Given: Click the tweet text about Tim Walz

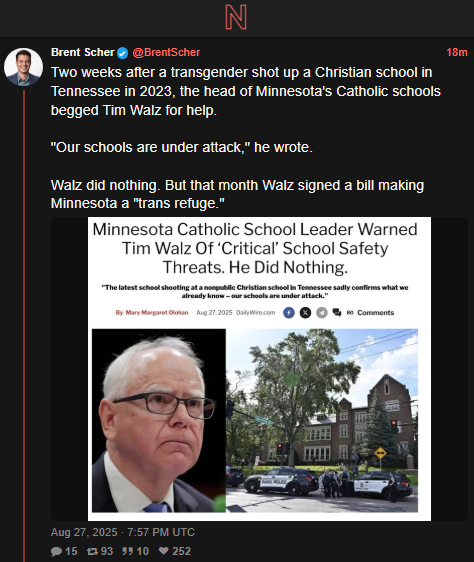Looking at the screenshot, I should tap(246, 138).
